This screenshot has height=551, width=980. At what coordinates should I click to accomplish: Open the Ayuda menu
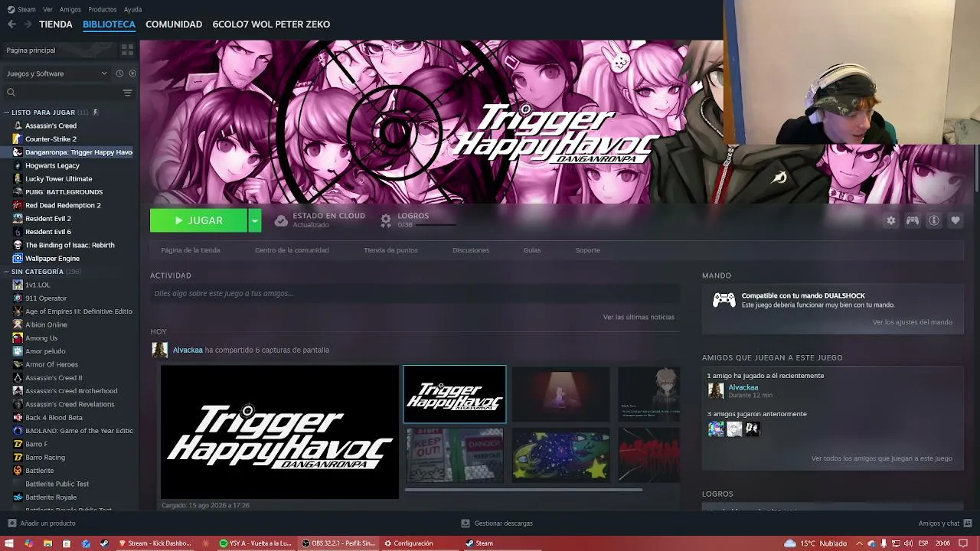coord(133,9)
